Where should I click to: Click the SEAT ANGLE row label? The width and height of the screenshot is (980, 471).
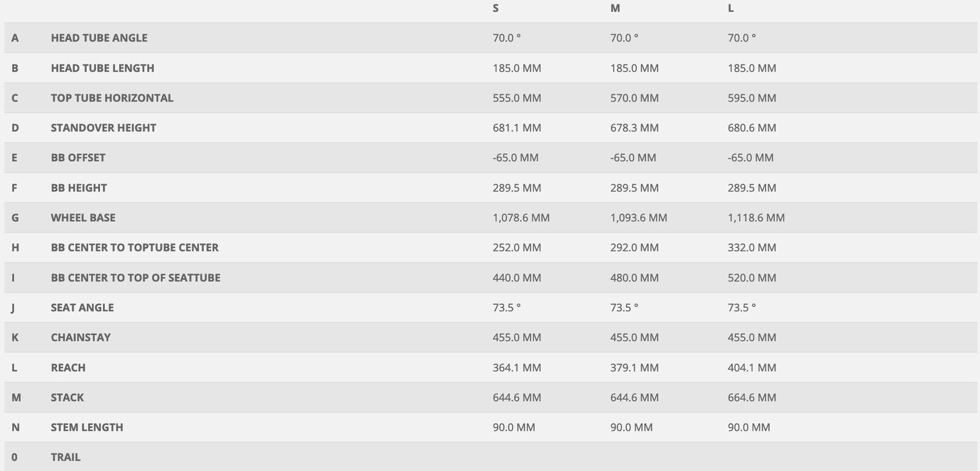pos(82,307)
